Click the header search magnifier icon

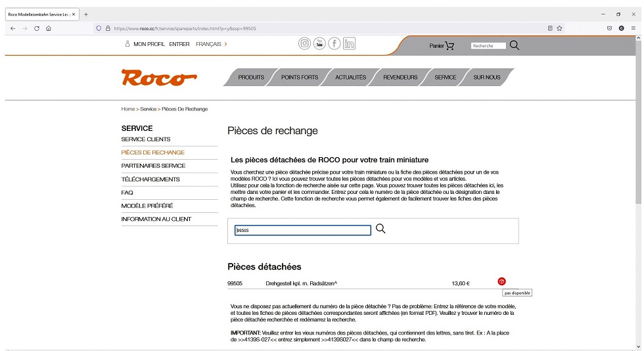[x=515, y=45]
